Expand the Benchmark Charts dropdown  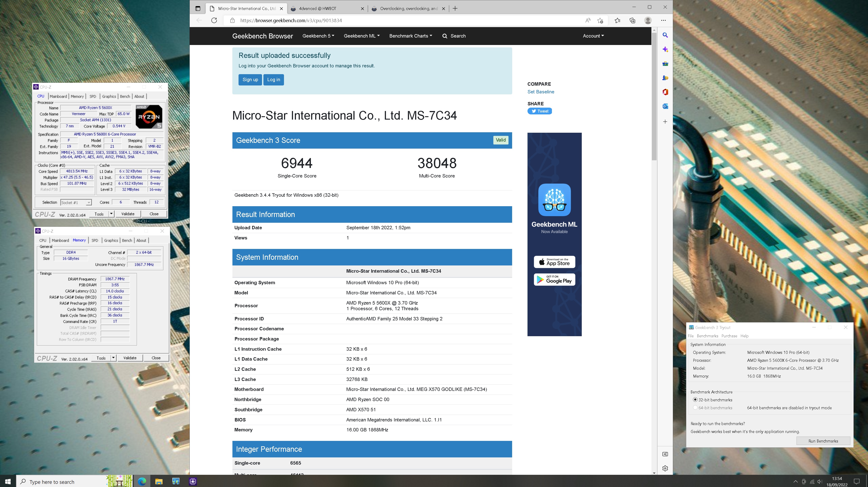410,36
